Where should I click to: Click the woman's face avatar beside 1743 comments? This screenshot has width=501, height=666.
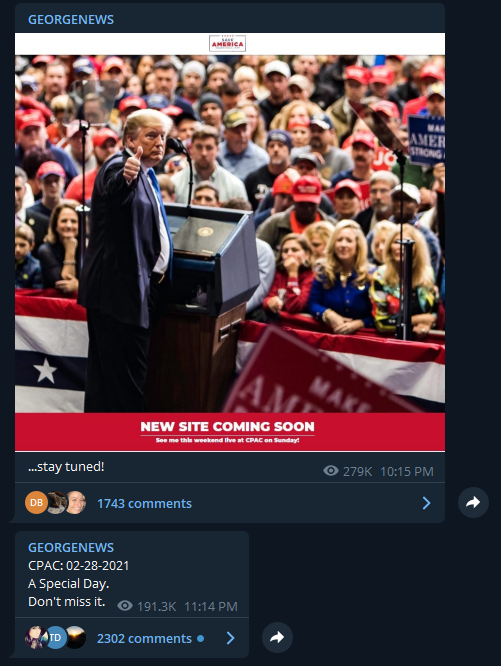pyautogui.click(x=76, y=502)
